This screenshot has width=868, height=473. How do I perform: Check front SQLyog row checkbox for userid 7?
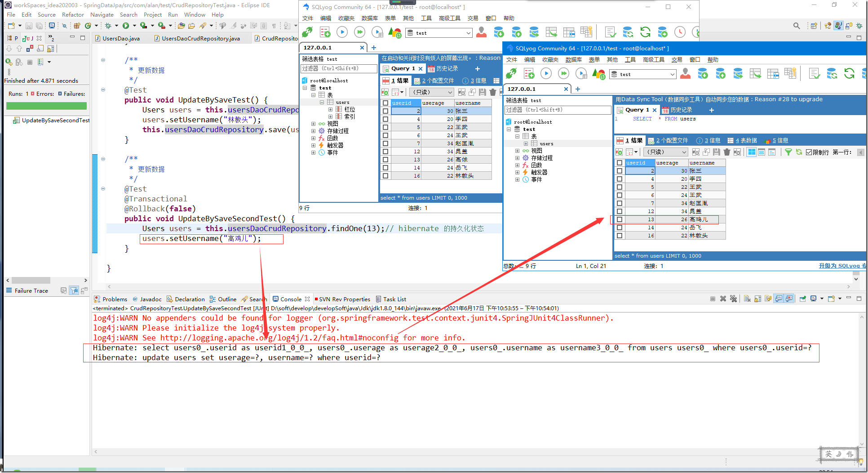[620, 203]
